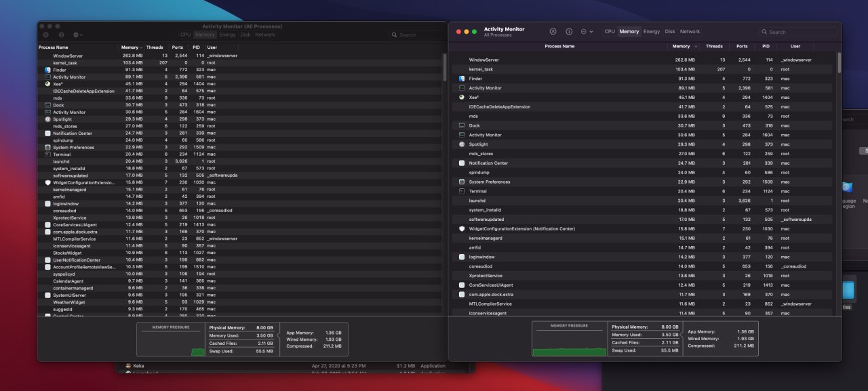Click CoreServicesUIAgent process icon in front window

462,285
